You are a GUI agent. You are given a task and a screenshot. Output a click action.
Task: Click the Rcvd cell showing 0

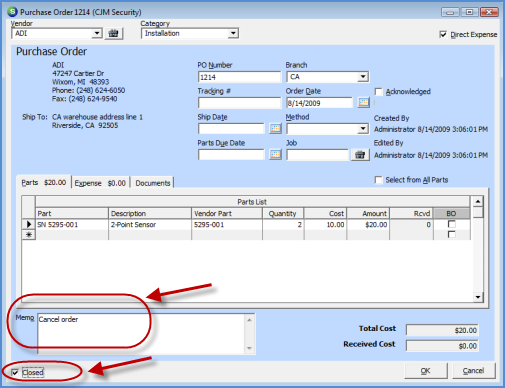coord(411,225)
